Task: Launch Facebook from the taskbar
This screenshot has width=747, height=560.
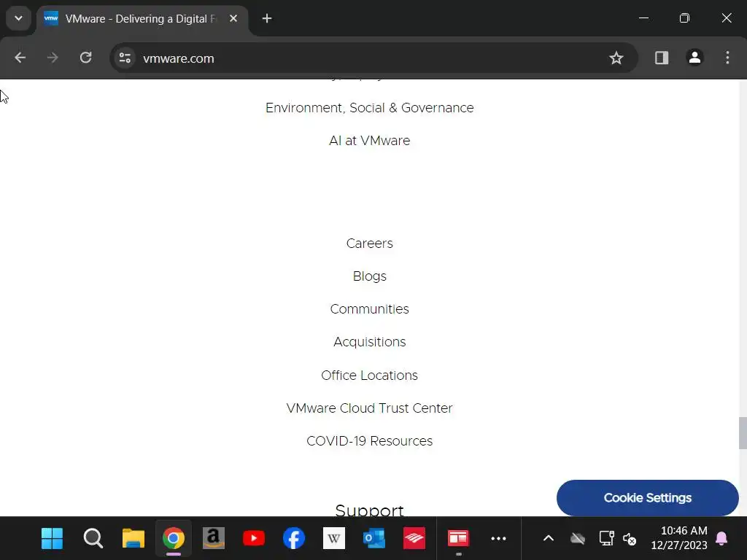Action: click(294, 539)
